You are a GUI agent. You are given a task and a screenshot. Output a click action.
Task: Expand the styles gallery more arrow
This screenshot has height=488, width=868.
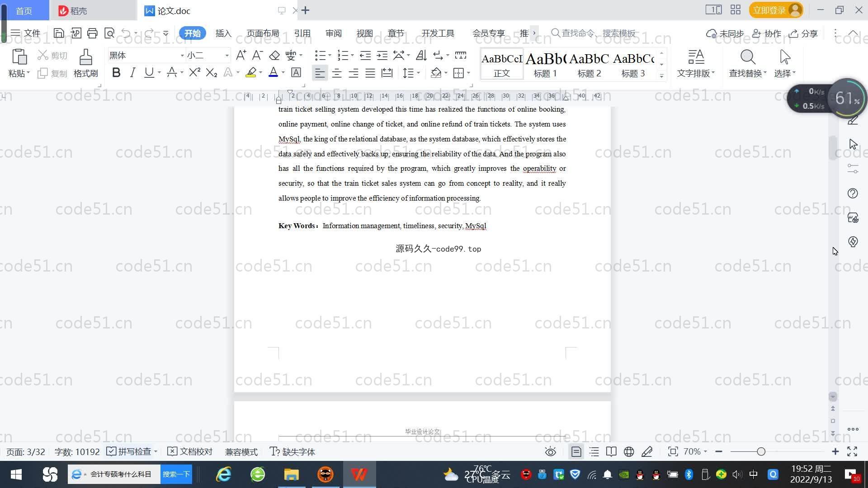(661, 75)
